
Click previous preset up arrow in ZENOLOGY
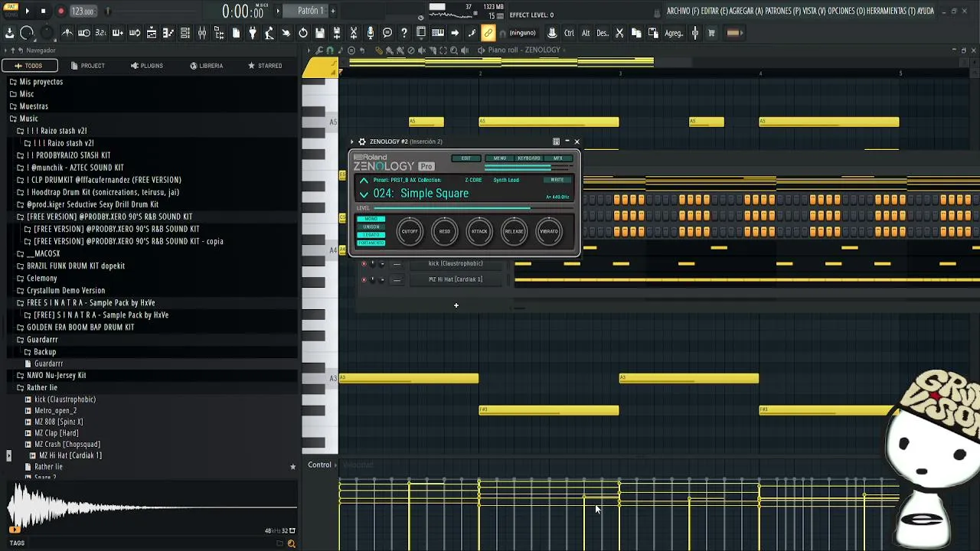tap(364, 181)
